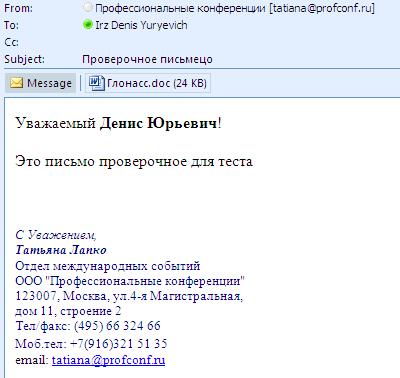Open the Message tab
Screen dimensions: 400x378
pyautogui.click(x=40, y=83)
